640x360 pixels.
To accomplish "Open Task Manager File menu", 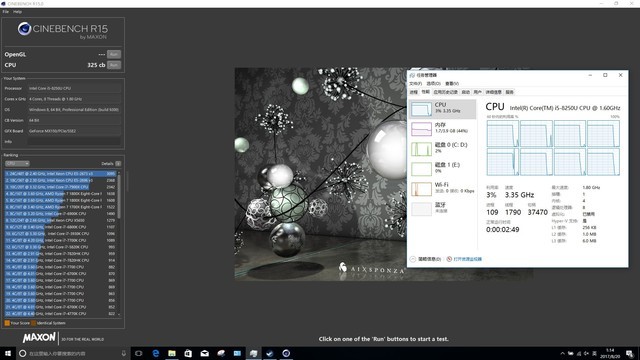I will [416, 84].
